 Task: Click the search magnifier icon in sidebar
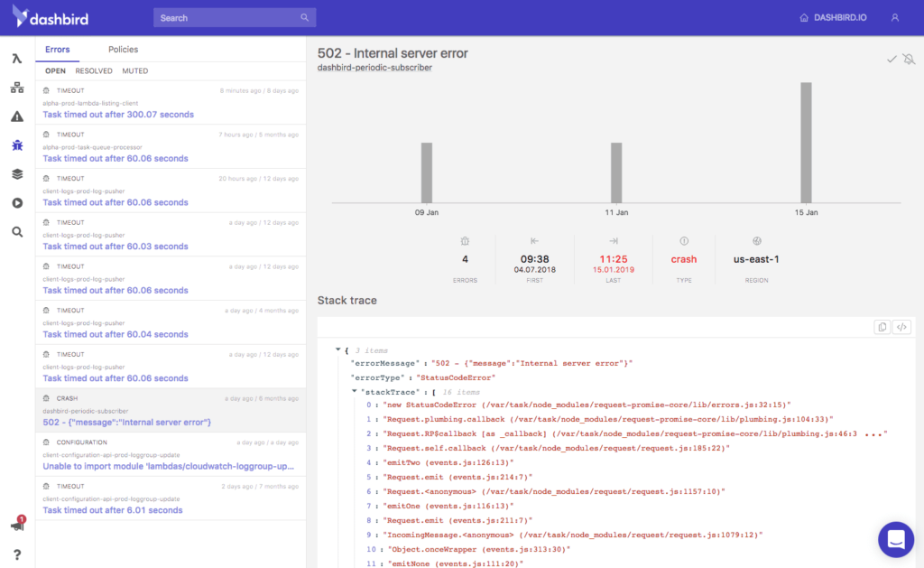tap(15, 232)
